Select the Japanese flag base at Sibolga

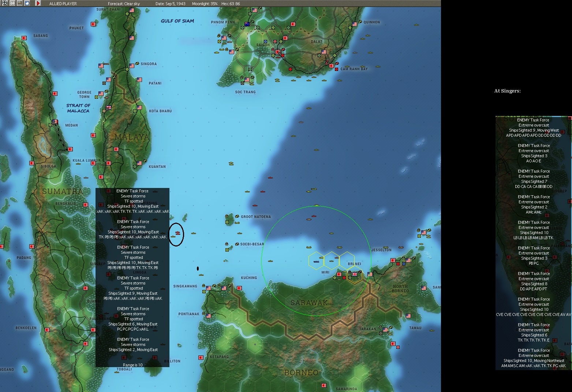(32, 163)
